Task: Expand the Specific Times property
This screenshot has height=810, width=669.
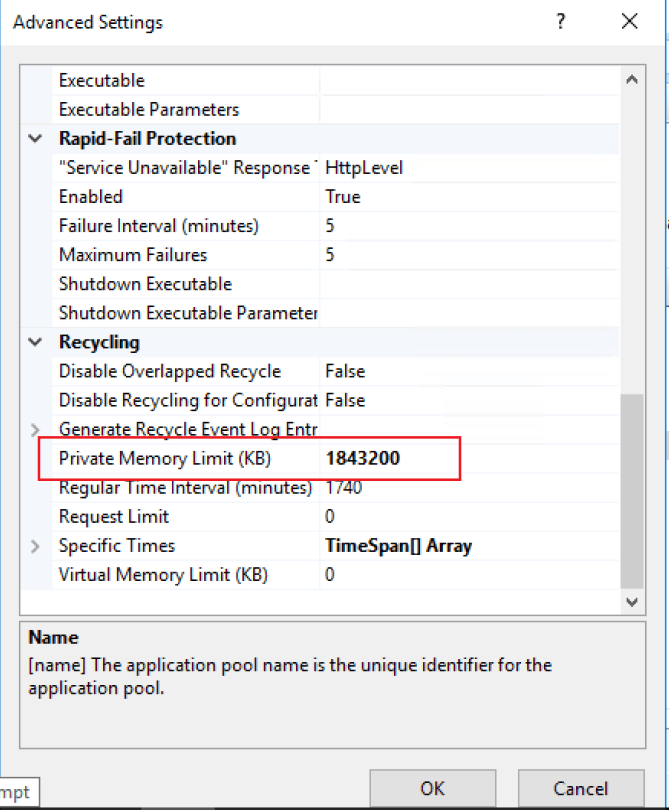Action: (x=36, y=546)
